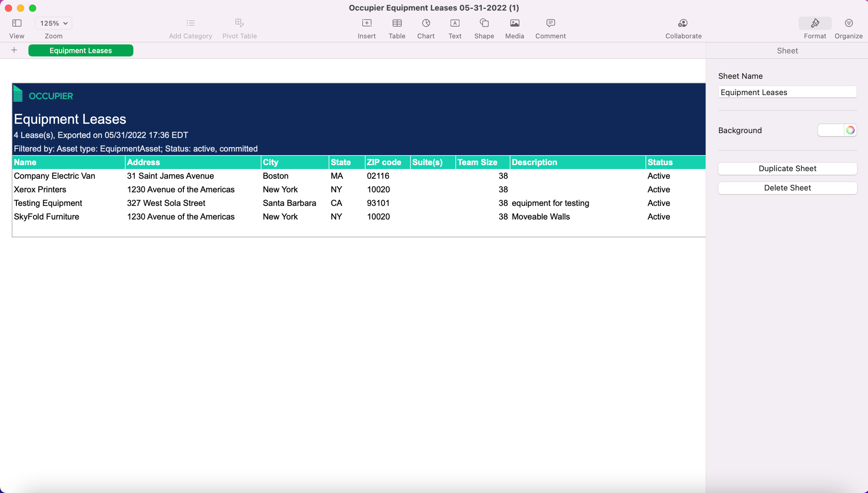
Task: Click the OCCUPIER logo image
Action: (x=43, y=94)
